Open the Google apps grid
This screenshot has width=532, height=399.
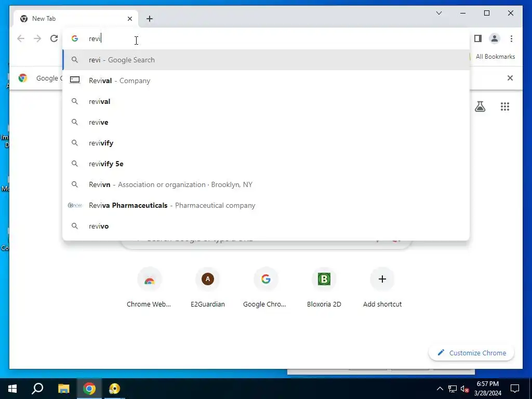point(505,107)
